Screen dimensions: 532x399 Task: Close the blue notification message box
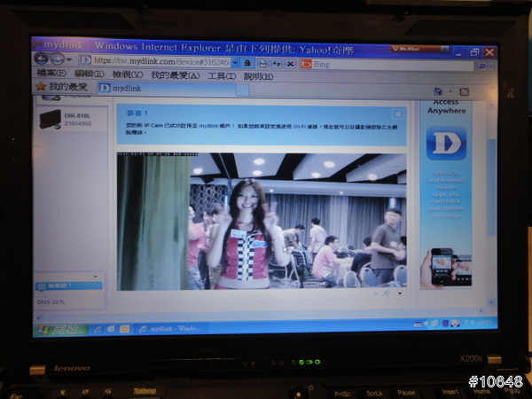[398, 113]
